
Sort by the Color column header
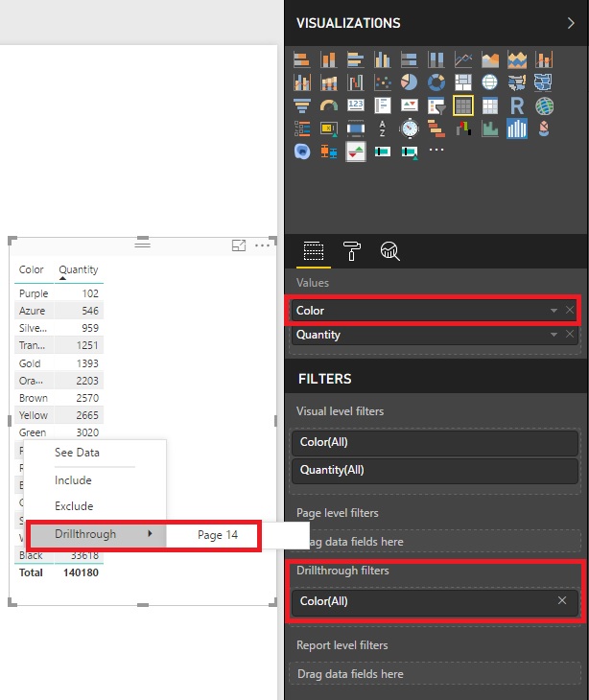tap(32, 270)
